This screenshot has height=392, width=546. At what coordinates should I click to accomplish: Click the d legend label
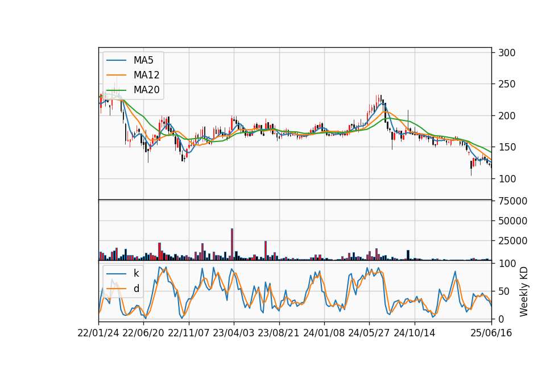coord(136,289)
